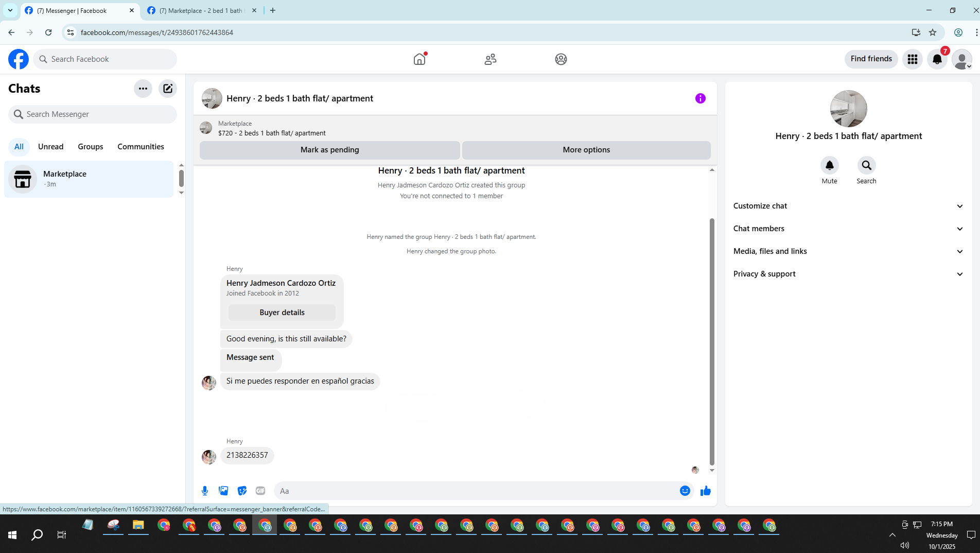Reload the page
The image size is (980, 553).
[x=48, y=32]
